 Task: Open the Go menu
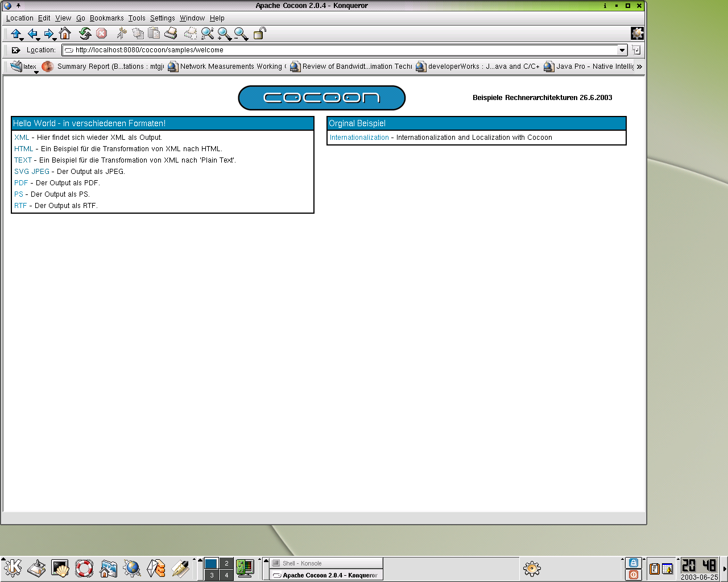pos(81,18)
